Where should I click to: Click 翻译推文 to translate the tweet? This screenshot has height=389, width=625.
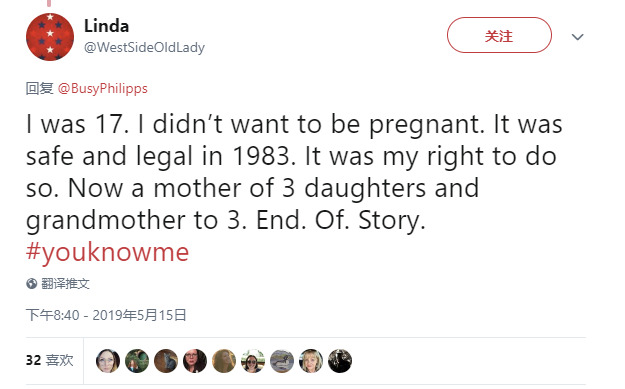coord(65,284)
